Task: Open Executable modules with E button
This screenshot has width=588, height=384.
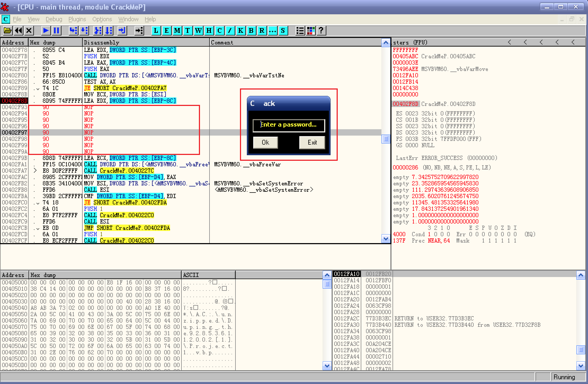Action: (166, 31)
